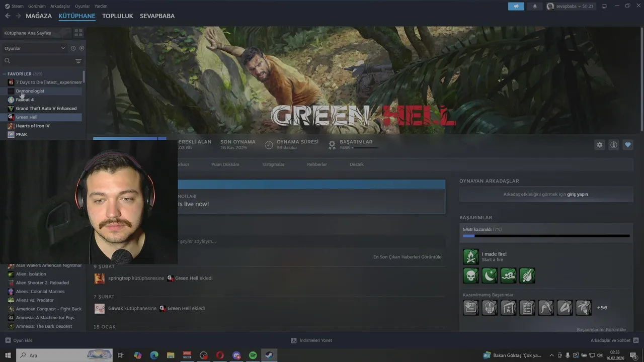This screenshot has width=644, height=362.
Task: Open Başarımlarımı Görüntüle link
Action: coord(601,330)
